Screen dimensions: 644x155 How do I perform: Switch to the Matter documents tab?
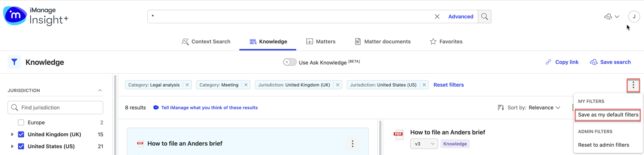point(383,41)
